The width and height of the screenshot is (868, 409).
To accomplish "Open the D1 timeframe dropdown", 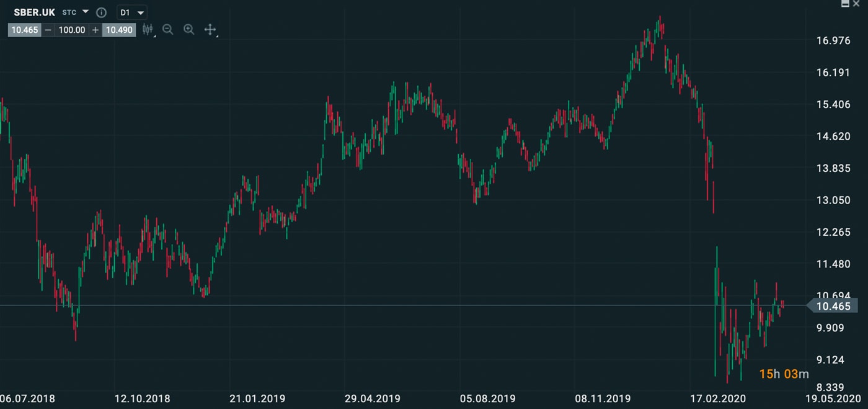I will pyautogui.click(x=132, y=12).
